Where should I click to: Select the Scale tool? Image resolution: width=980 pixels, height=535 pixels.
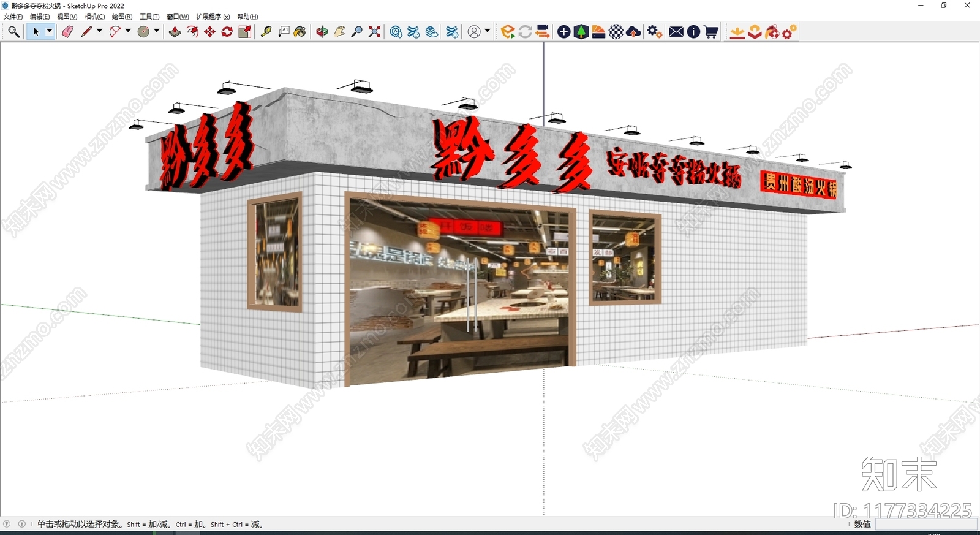pos(244,32)
